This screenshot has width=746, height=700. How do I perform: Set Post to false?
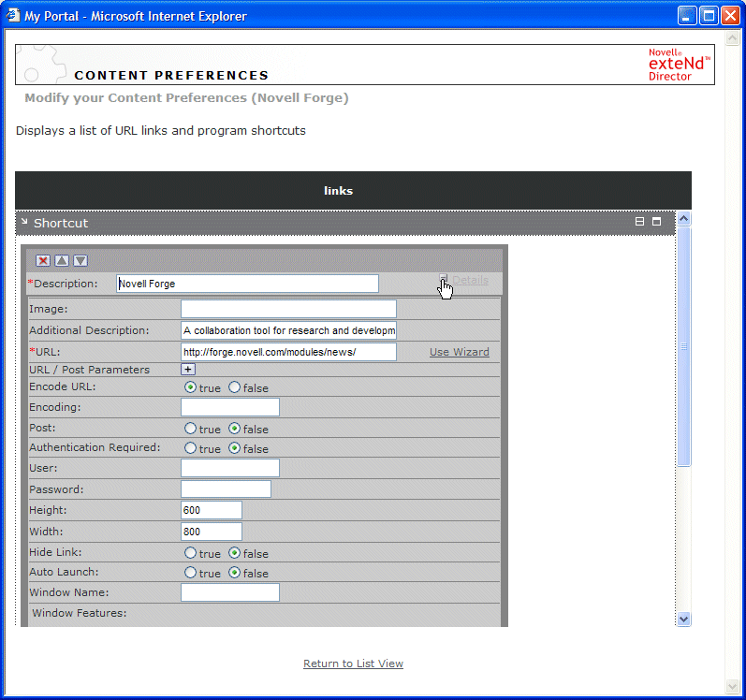[x=235, y=429]
